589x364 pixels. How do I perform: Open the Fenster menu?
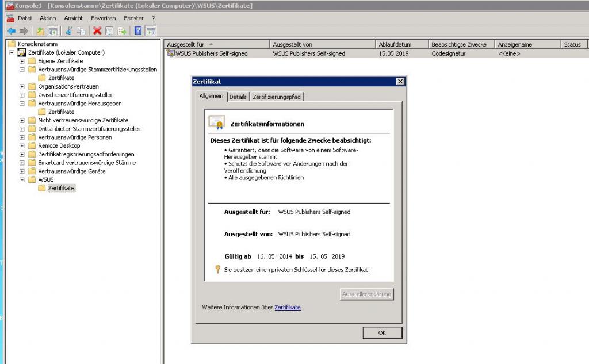[133, 18]
